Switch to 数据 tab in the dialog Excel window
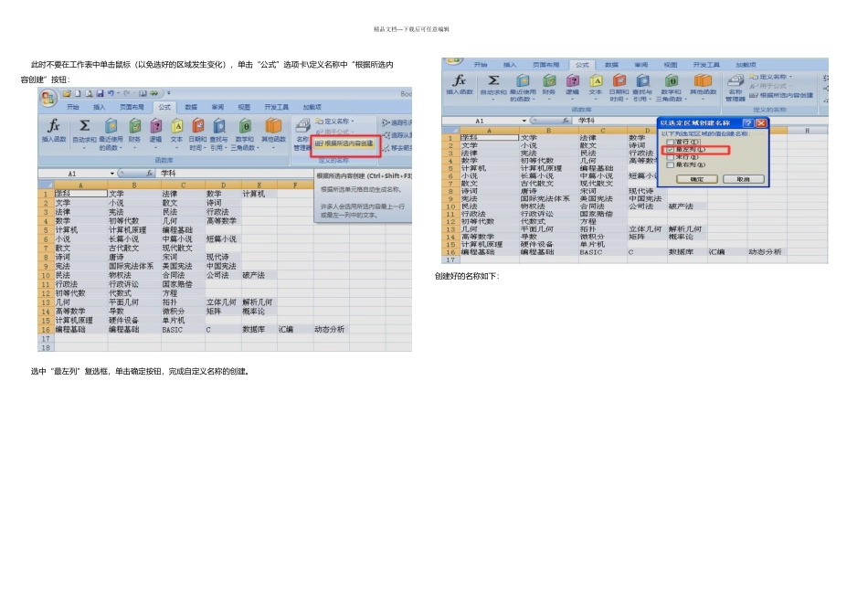The height and width of the screenshot is (614, 868). click(x=611, y=65)
